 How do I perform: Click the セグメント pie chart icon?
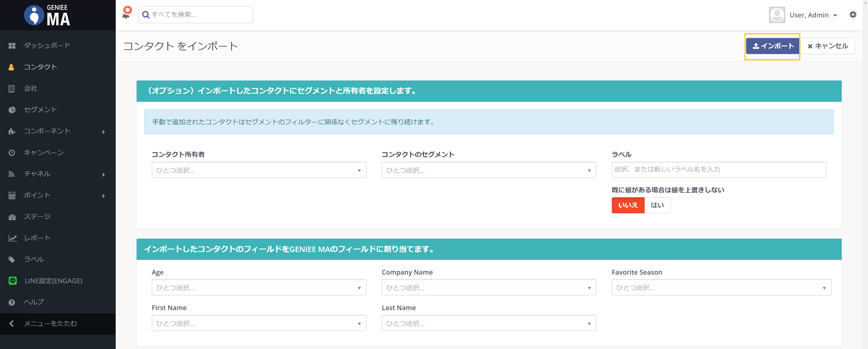tap(12, 110)
